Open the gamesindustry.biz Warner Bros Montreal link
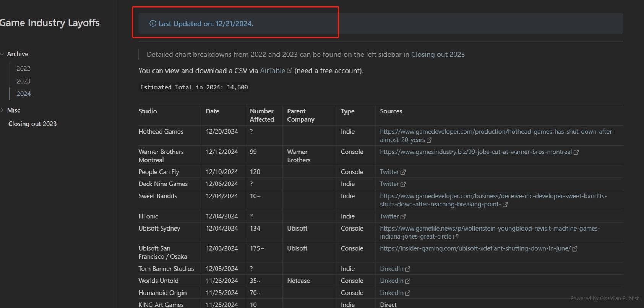 [476, 152]
